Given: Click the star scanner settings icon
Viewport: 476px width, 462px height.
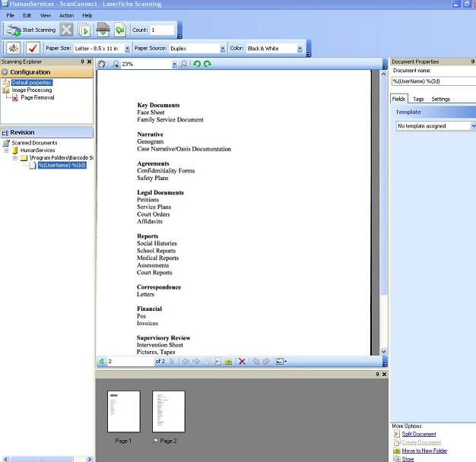Looking at the screenshot, I should pyautogui.click(x=14, y=48).
